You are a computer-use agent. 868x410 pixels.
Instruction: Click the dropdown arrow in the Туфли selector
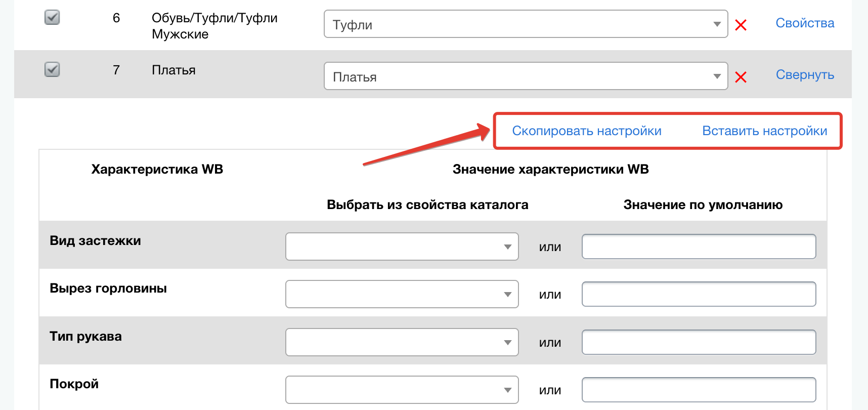coord(717,24)
